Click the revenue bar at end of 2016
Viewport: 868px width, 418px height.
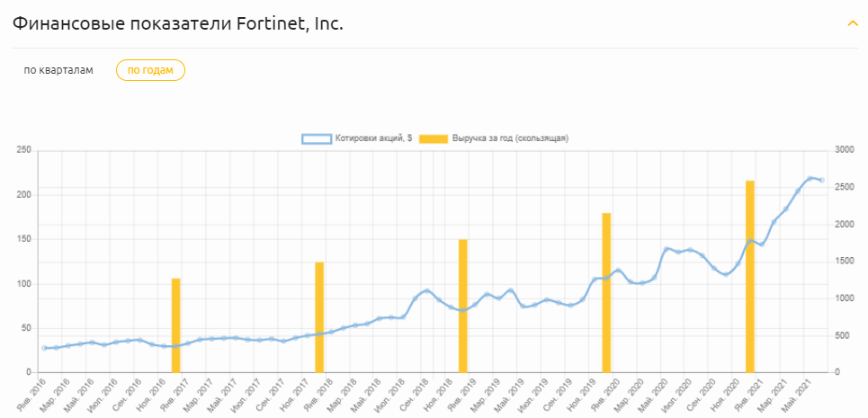[176, 325]
